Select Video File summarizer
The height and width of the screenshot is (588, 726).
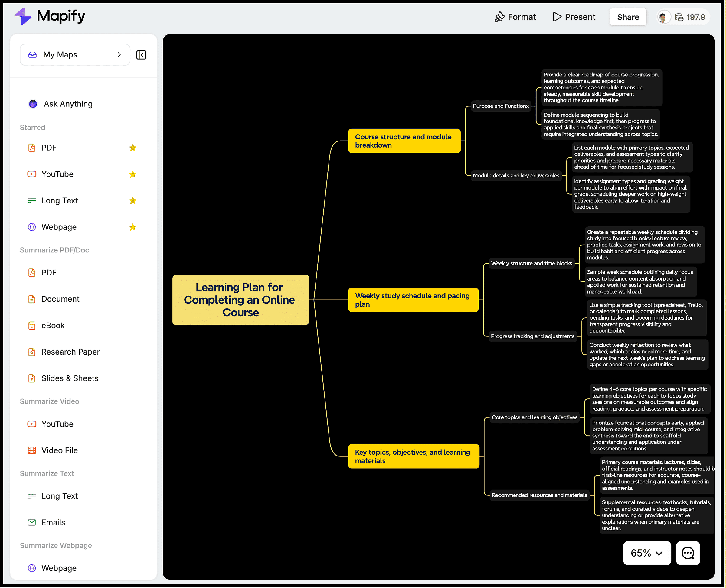59,450
